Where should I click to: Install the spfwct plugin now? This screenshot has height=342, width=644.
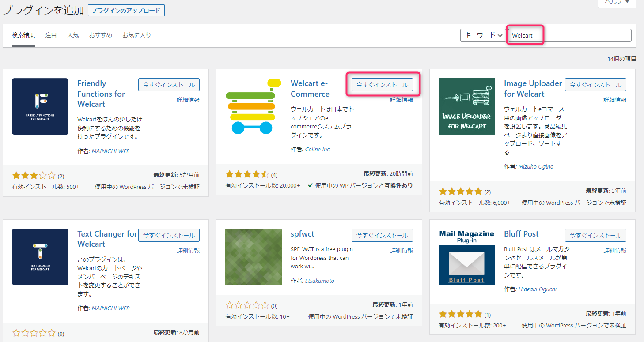(x=382, y=235)
